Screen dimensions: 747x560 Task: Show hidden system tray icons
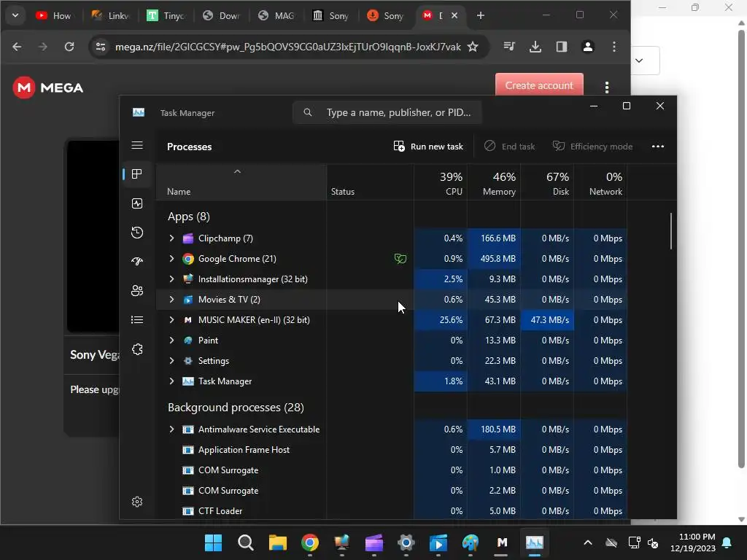[588, 542]
